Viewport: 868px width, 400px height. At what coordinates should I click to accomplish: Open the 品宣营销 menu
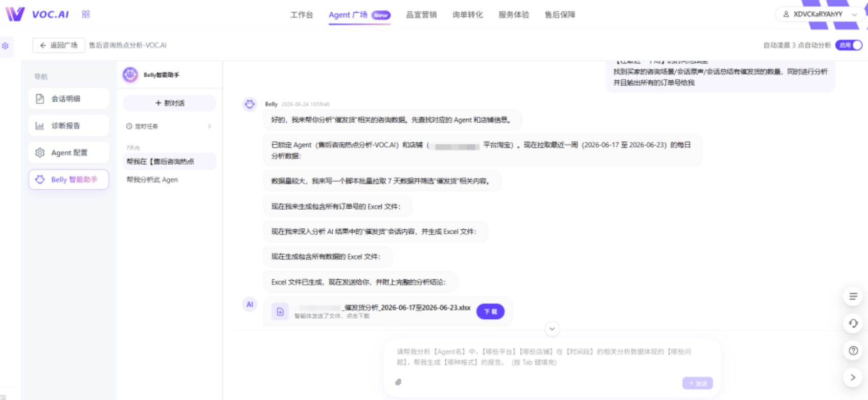(421, 15)
